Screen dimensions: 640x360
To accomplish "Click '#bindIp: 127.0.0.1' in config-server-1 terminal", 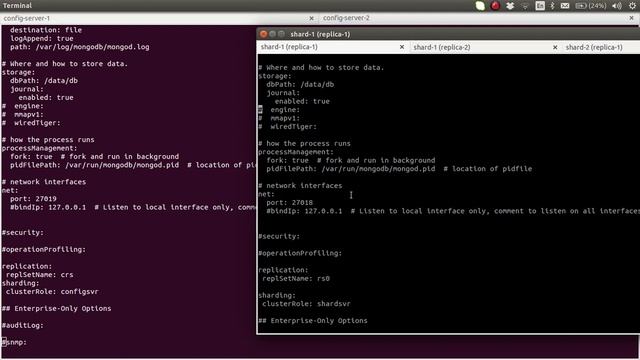I will [48, 207].
